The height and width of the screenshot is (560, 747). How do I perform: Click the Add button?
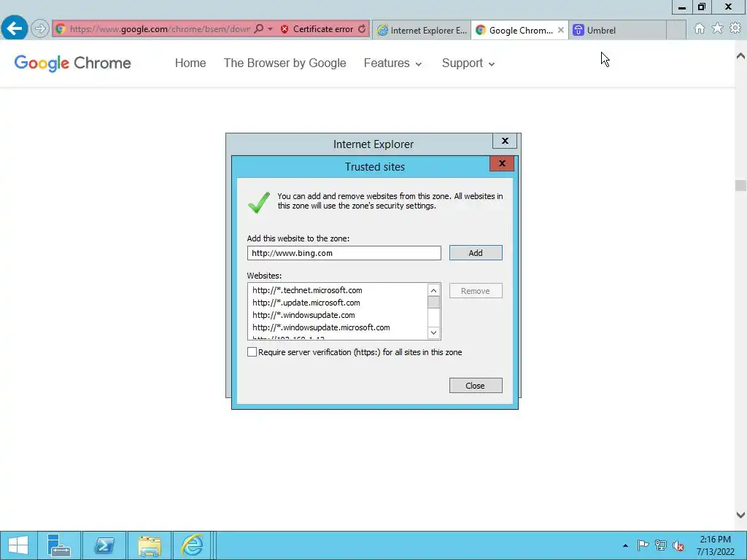[476, 253]
